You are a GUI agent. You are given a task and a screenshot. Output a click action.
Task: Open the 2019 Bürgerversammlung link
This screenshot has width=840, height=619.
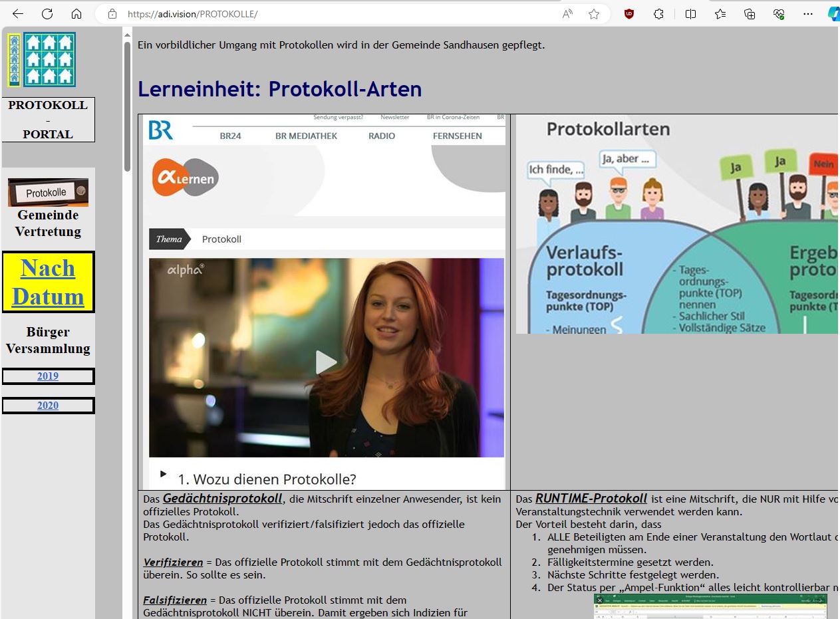48,376
